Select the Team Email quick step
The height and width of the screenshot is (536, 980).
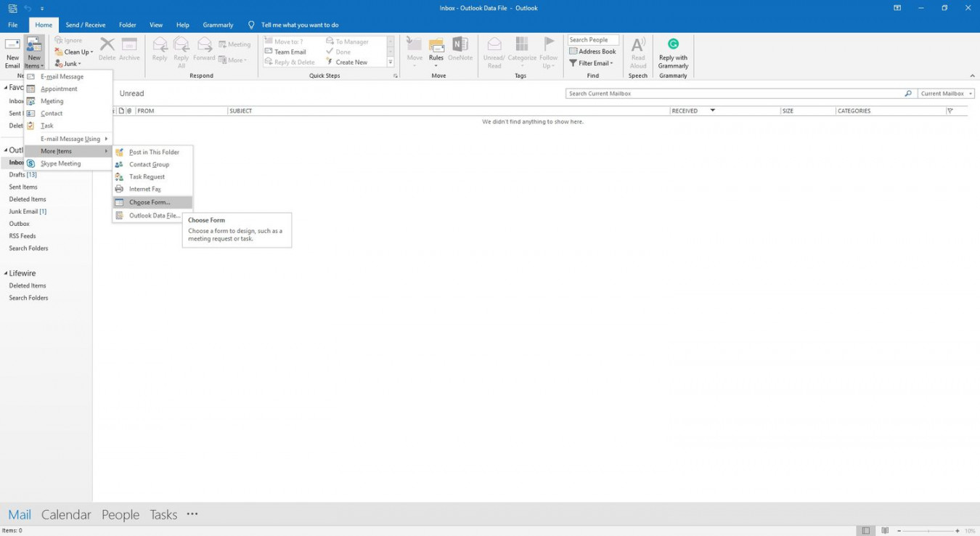(285, 52)
